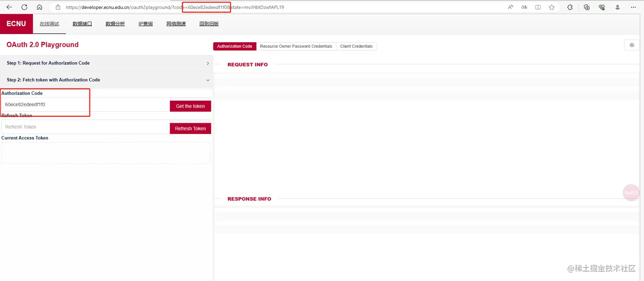Screen dimensions: 644x281
Task: Click the pink Switch floating button
Action: 631,193
